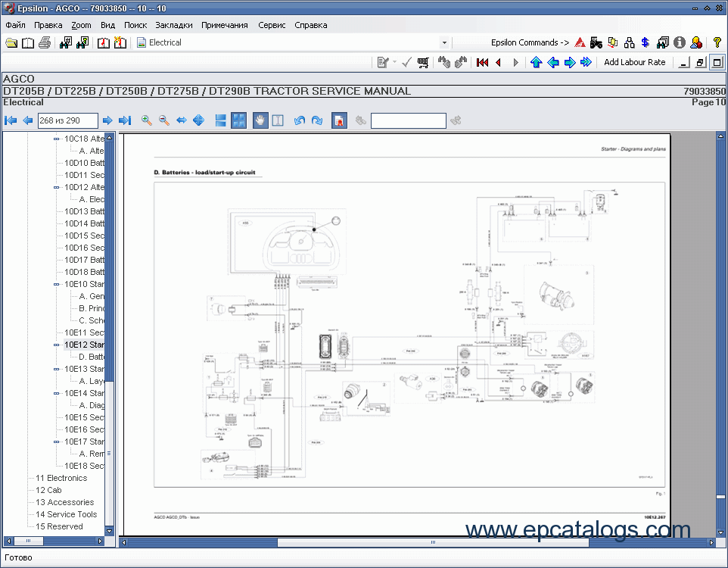Toggle thumbnail grid layout view
Viewport: 728px width, 568px height.
tap(238, 121)
